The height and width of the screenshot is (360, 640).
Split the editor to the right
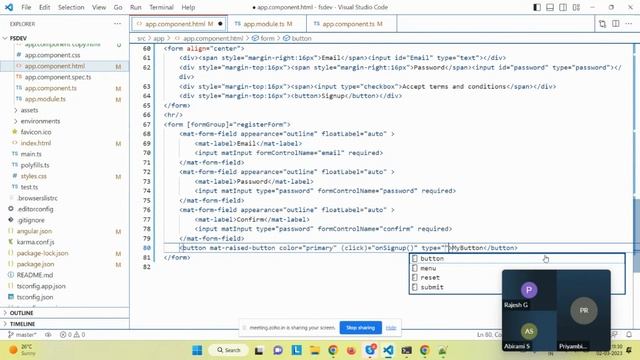[x=616, y=24]
